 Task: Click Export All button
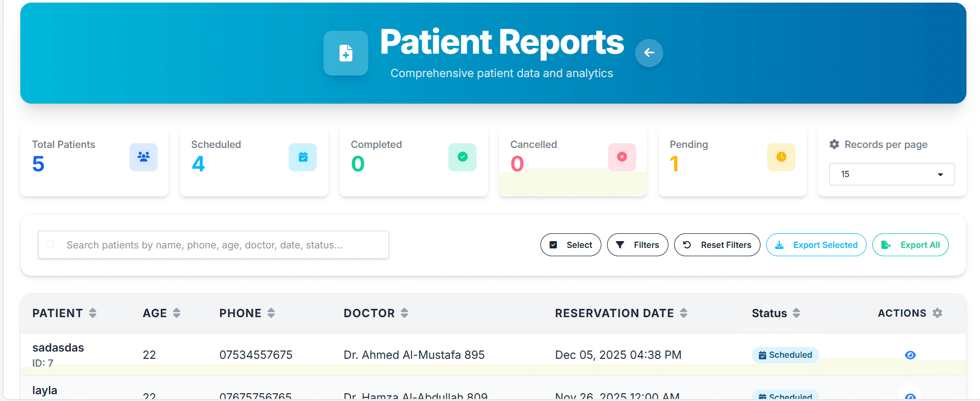click(910, 245)
